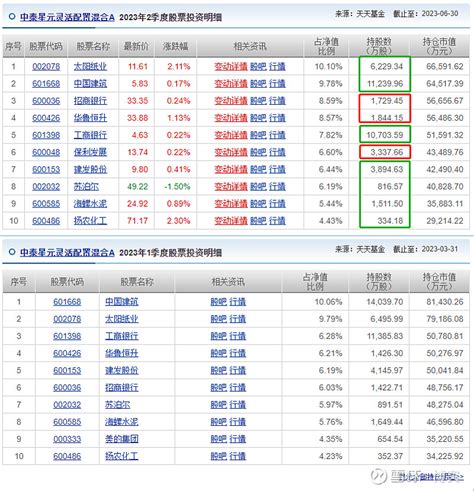This screenshot has width=474, height=491.
Task: Open stock code 600036 in Q2 table
Action: (x=46, y=101)
